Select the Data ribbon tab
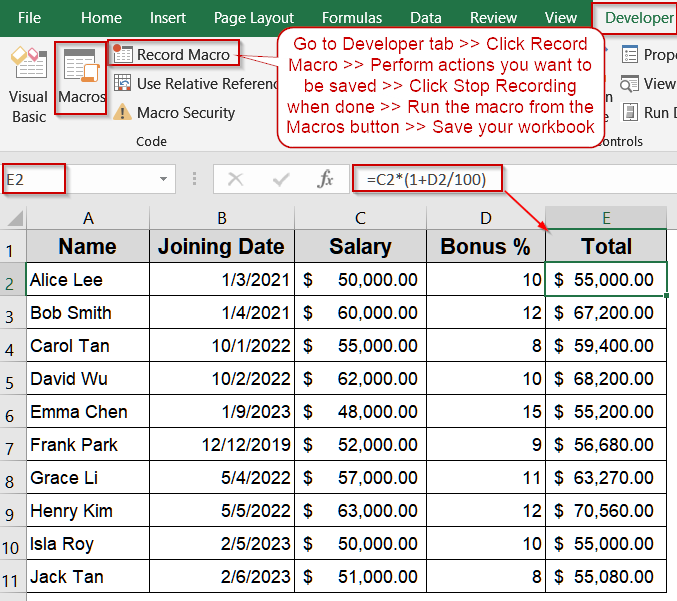 point(426,18)
